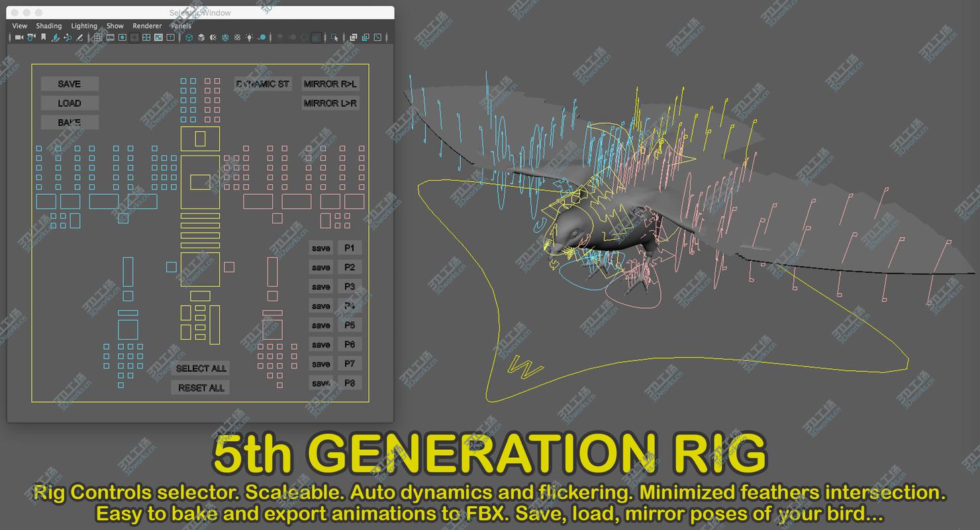Toggle the Film Gate icon
Screen dimensions: 980x530
pos(111,38)
